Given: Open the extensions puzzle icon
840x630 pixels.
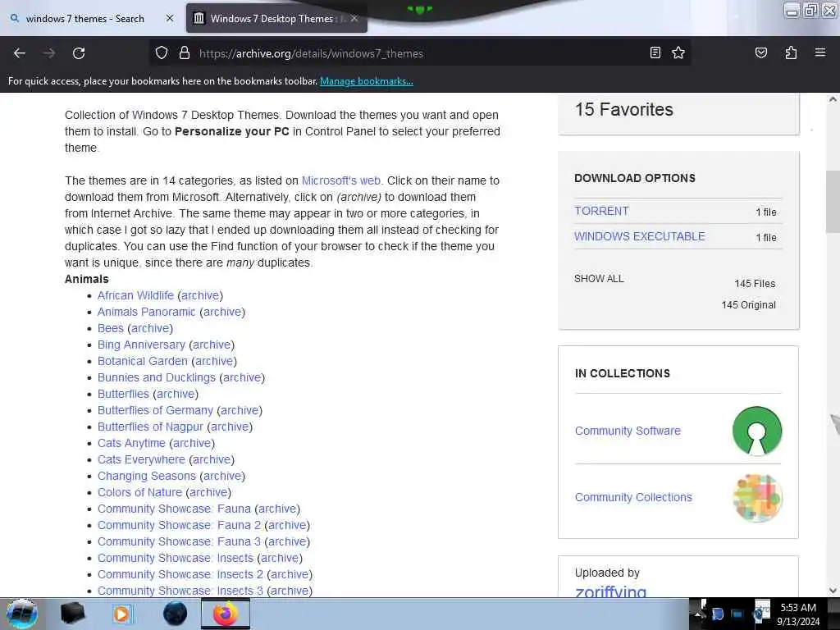Looking at the screenshot, I should click(791, 52).
